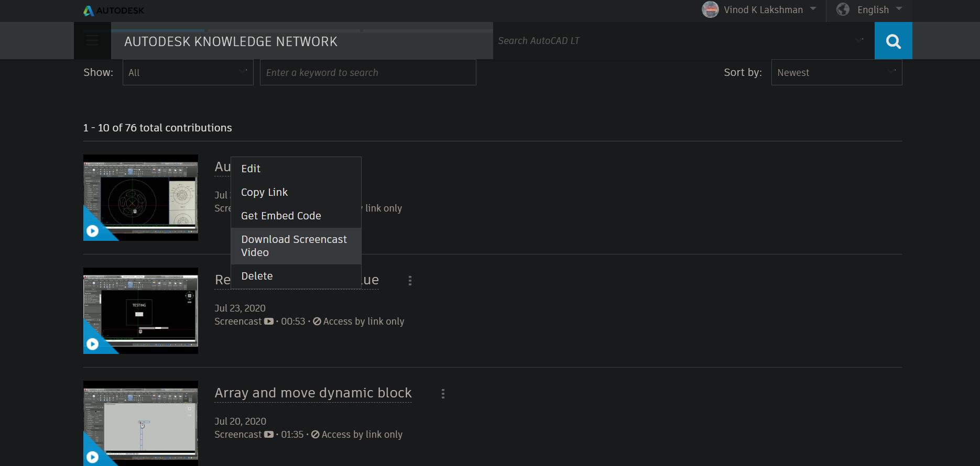This screenshot has width=980, height=466.
Task: Open the Array and move dynamic block link
Action: 313,393
